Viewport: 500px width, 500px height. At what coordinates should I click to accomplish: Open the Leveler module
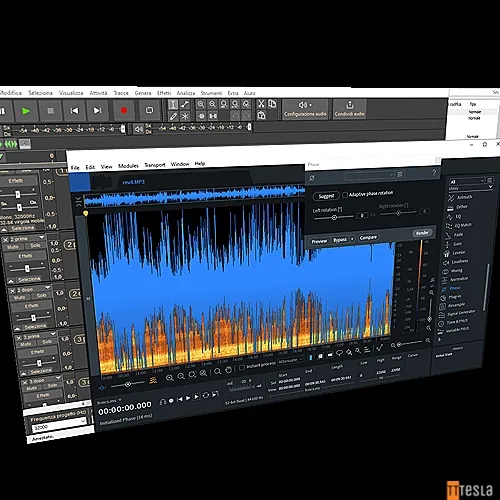[x=455, y=253]
